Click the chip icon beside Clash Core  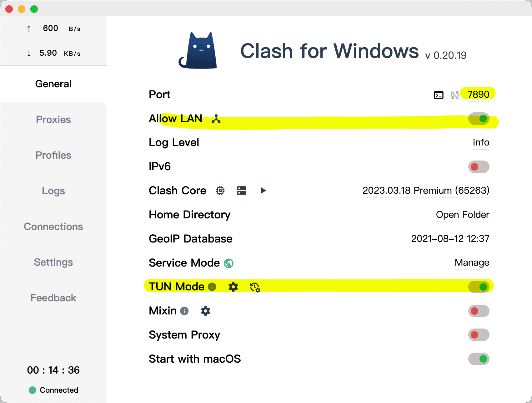click(x=220, y=191)
